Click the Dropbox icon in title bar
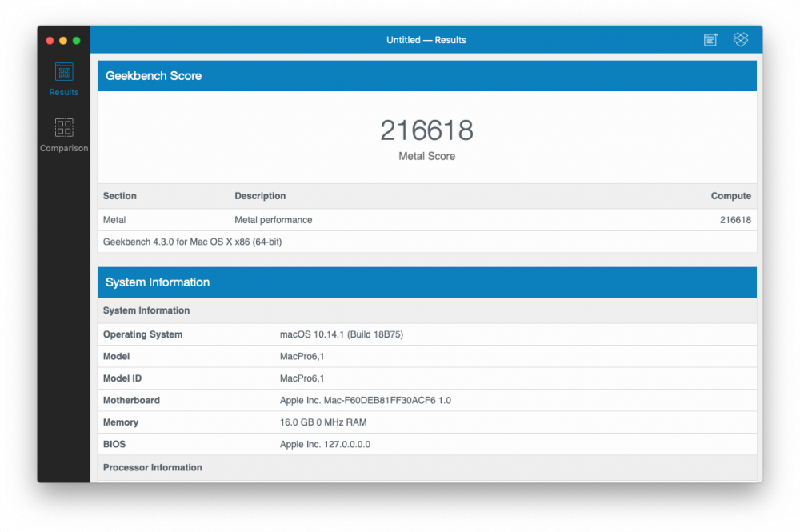Image resolution: width=800 pixels, height=532 pixels. click(741, 39)
